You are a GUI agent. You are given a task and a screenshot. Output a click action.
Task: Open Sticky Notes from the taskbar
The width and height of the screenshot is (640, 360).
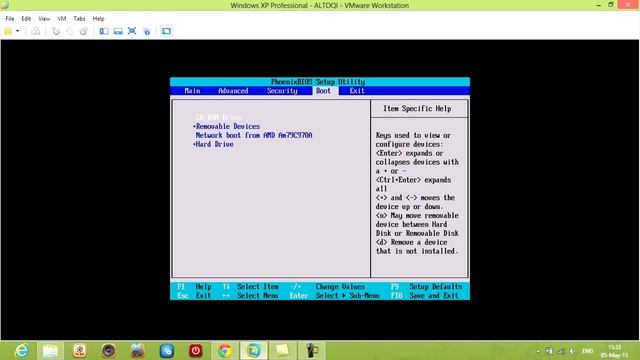[x=282, y=351]
